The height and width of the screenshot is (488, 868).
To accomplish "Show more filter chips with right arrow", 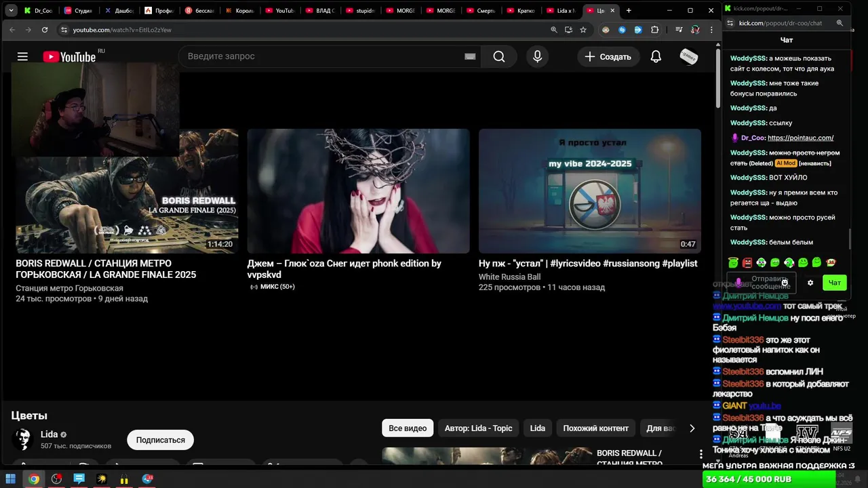I will [x=692, y=428].
